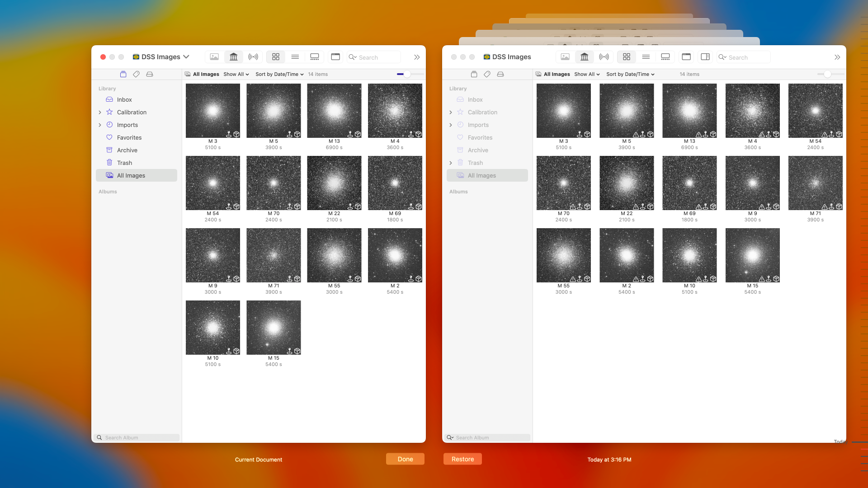868x488 pixels.
Task: Open the DSS Images document title menu
Action: click(161, 57)
